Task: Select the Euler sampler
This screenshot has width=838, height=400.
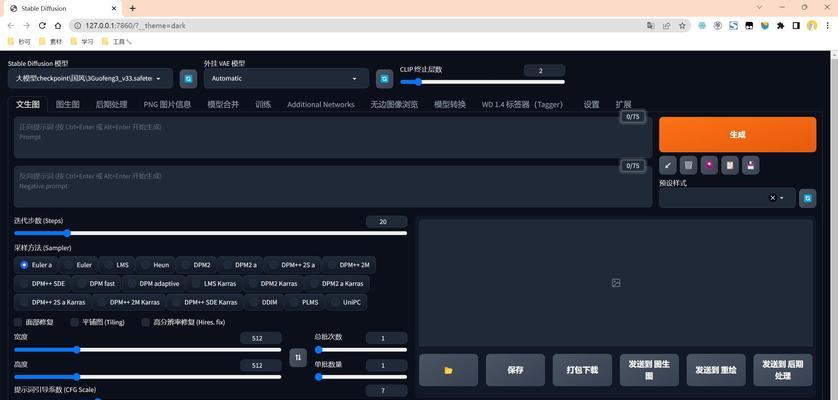Action: [78, 265]
